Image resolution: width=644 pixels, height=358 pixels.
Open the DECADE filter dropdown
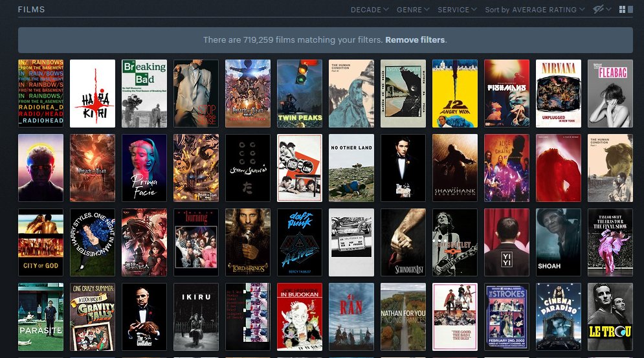click(369, 10)
